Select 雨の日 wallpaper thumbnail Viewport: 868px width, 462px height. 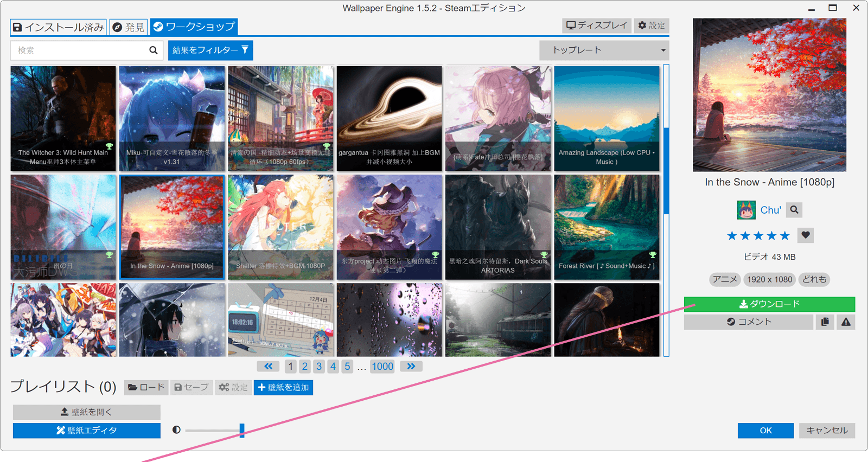click(63, 227)
